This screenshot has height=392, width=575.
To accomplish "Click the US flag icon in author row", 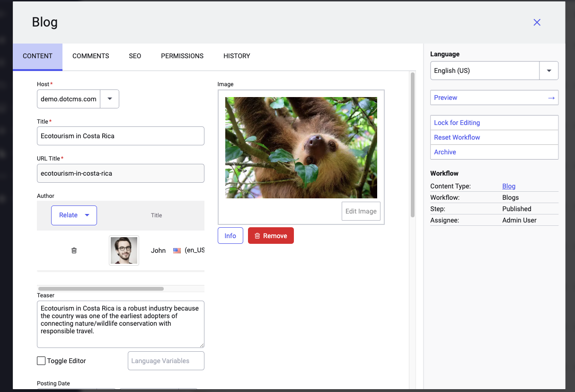I will point(177,250).
